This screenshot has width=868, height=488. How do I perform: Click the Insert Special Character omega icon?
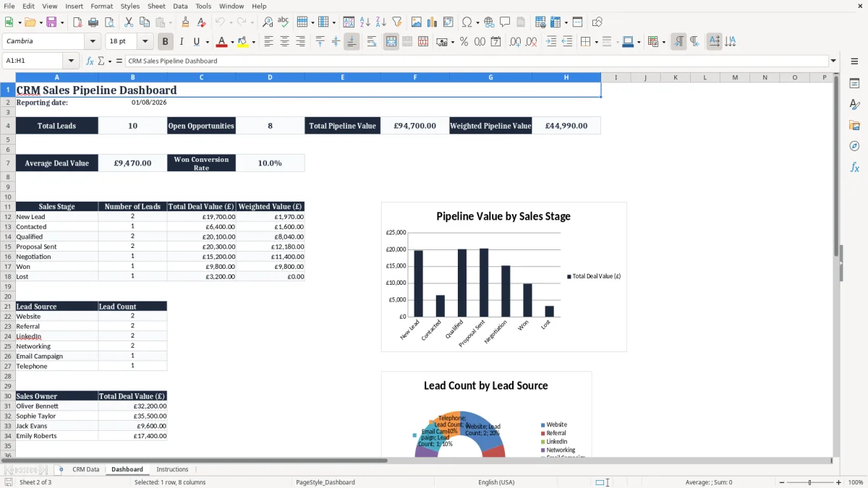click(x=467, y=22)
